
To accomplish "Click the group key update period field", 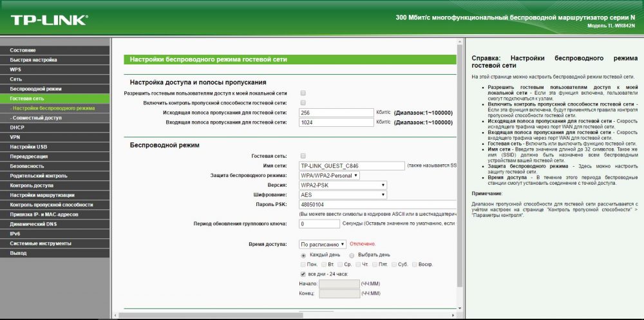I will [319, 224].
